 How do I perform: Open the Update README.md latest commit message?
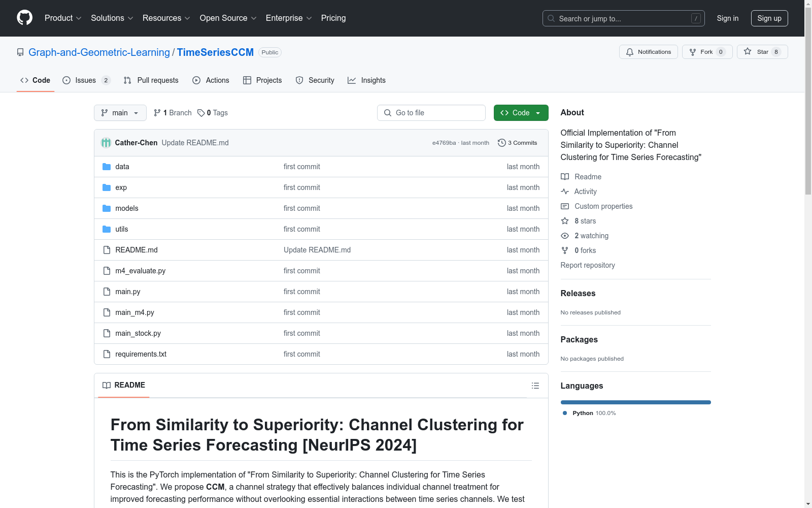[195, 143]
